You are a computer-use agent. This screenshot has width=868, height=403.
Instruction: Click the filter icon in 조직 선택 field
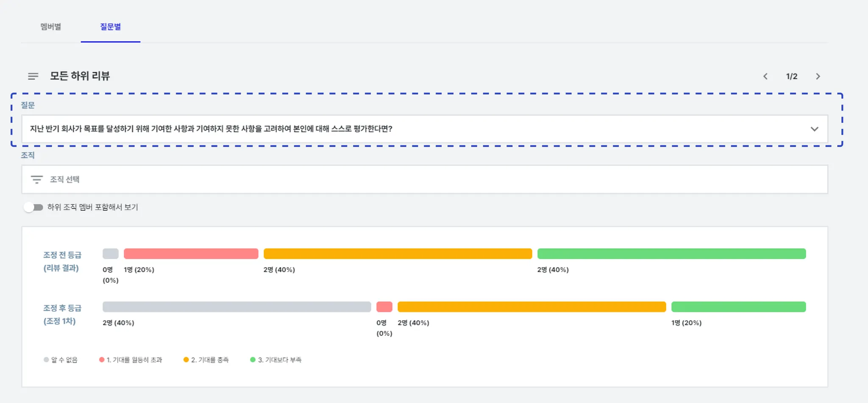[x=37, y=180]
